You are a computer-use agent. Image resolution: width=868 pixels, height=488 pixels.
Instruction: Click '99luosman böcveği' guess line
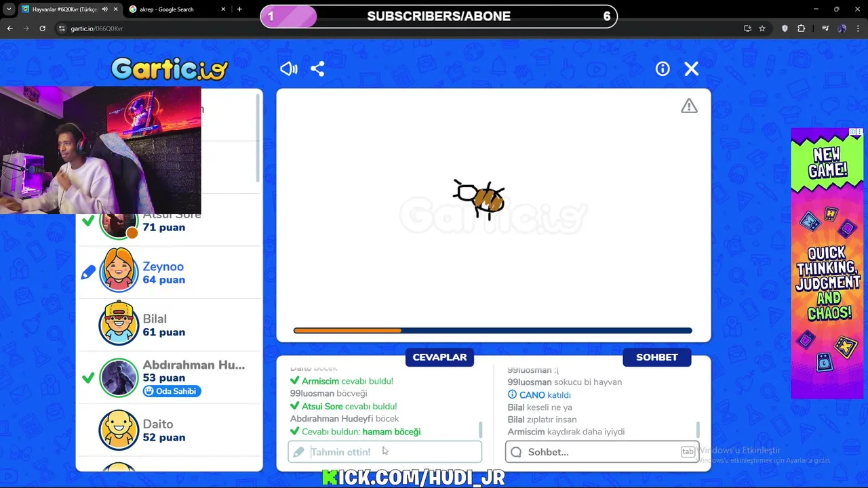[x=328, y=393]
